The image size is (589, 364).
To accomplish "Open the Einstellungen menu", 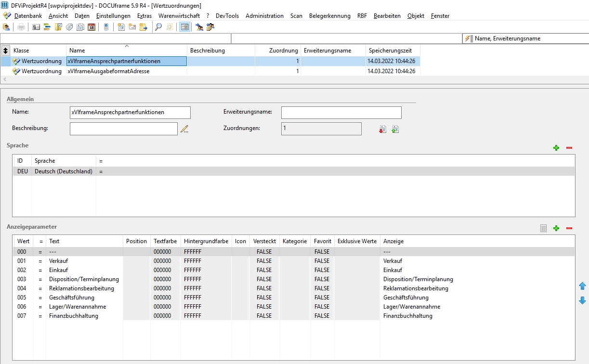I will pos(113,16).
